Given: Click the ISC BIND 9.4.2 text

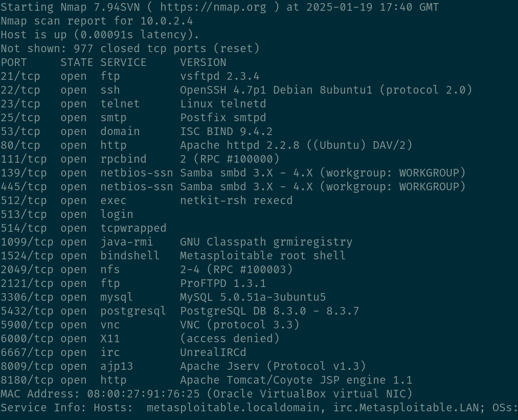Looking at the screenshot, I should pyautogui.click(x=226, y=131).
